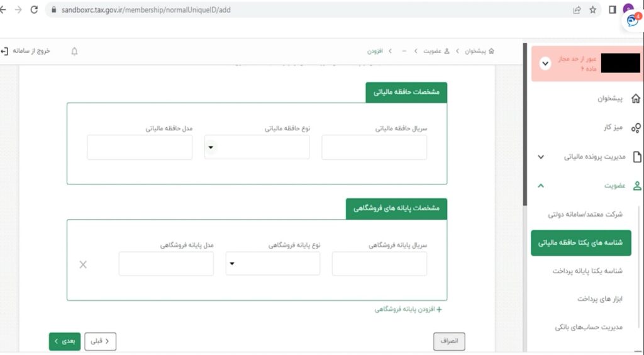The height and width of the screenshot is (355, 644).
Task: Click the سریال حافظه مالیاتی input field
Action: pos(374,147)
